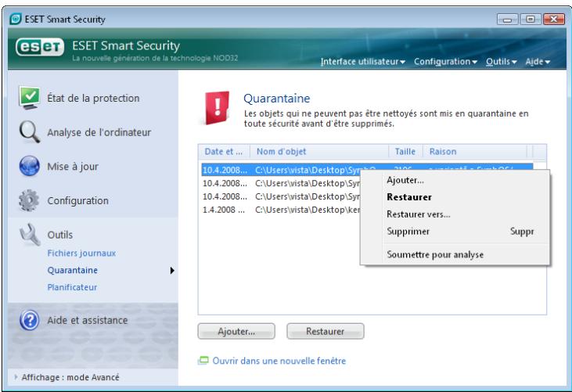Select Quarantaine under Outils in sidebar

point(73,270)
